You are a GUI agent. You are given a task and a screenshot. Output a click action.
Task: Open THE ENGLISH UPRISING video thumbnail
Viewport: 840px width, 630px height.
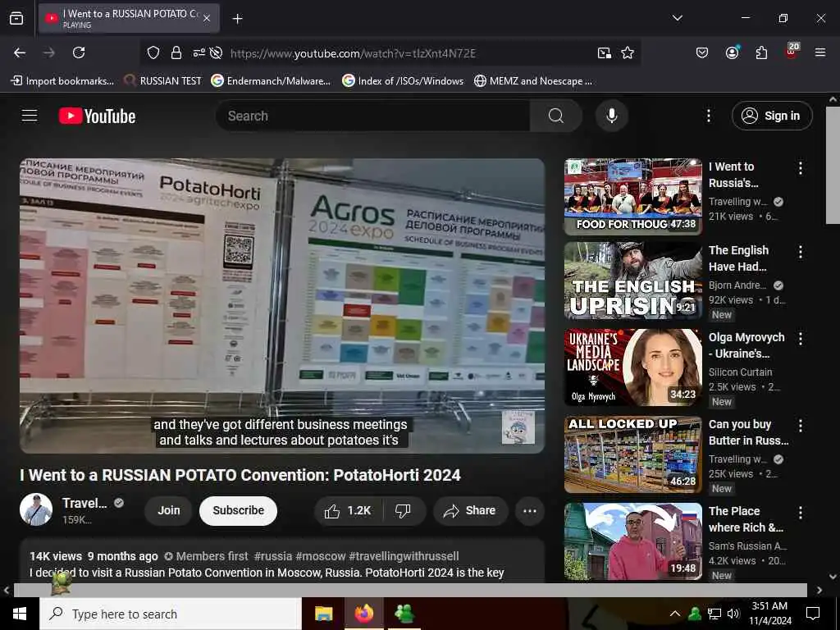point(633,281)
